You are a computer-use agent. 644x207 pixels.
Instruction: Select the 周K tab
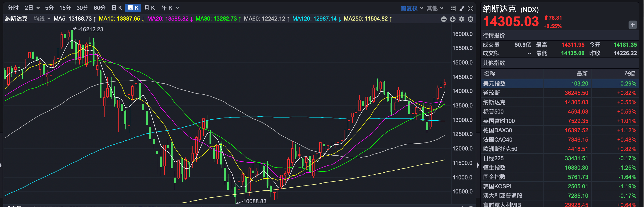133,8
